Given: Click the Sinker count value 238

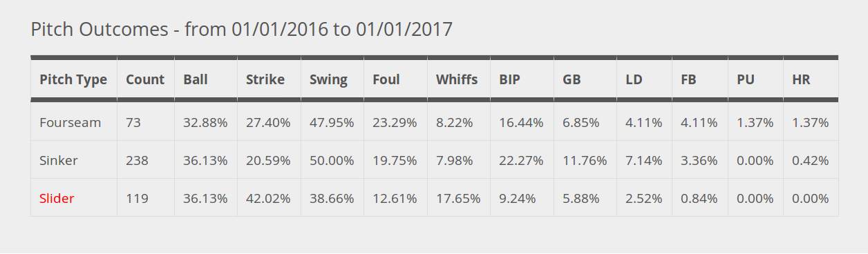Looking at the screenshot, I should point(137,160).
